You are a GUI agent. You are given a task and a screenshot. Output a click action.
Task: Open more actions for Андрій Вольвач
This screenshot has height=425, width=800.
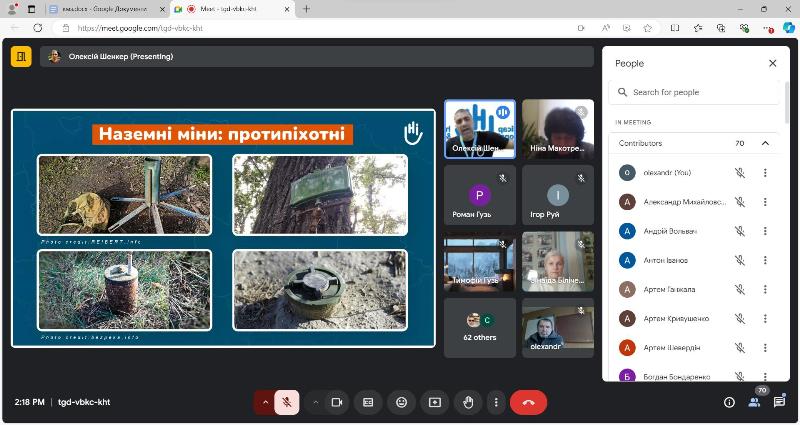click(x=765, y=231)
